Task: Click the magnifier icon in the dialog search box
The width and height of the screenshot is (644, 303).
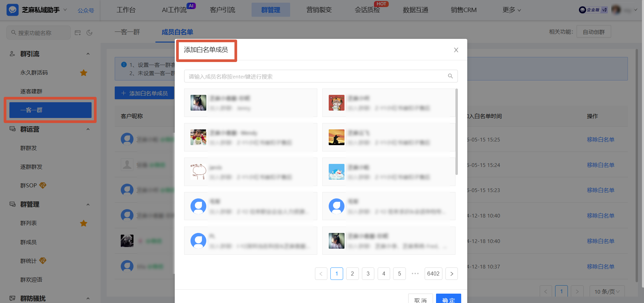Action: [x=450, y=76]
